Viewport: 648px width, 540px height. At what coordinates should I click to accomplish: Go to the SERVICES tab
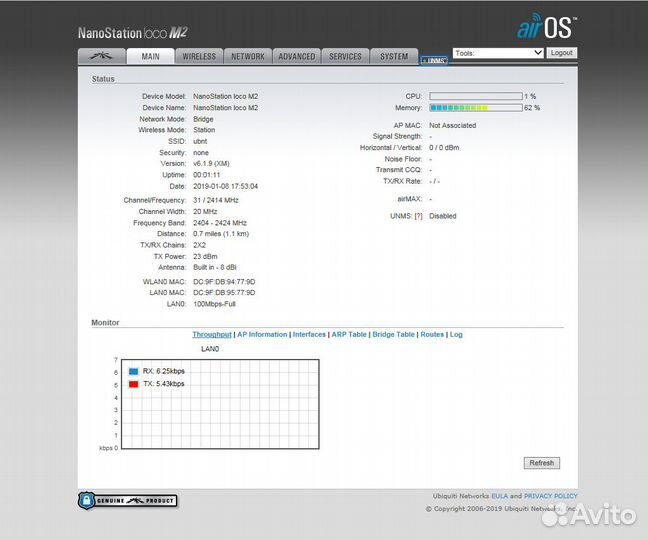point(345,56)
